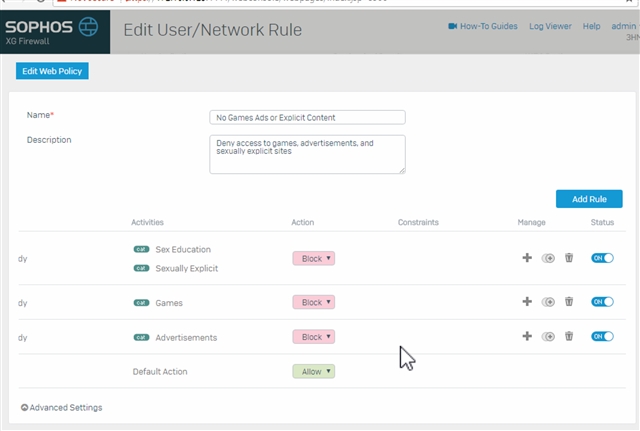
Task: Click the category badge next to Sexually Explicit
Action: (141, 268)
